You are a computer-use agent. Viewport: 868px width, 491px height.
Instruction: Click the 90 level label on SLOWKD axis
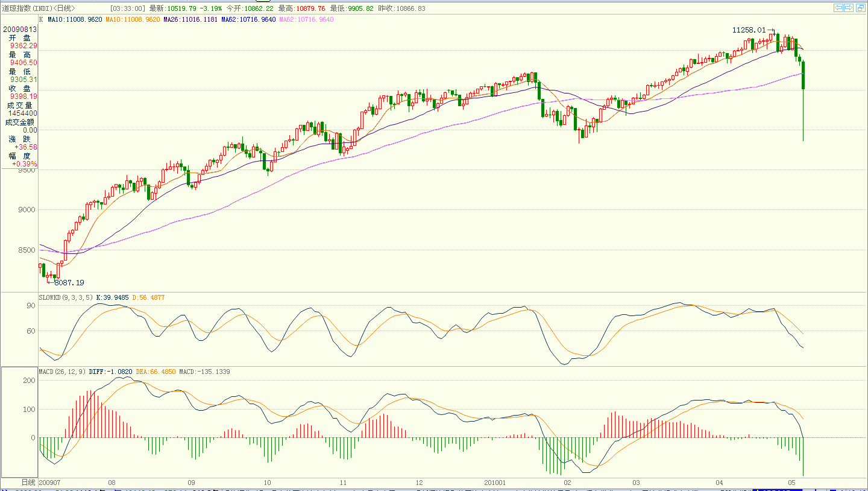click(x=32, y=306)
